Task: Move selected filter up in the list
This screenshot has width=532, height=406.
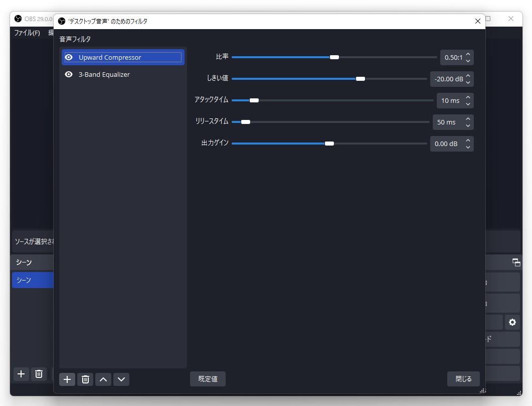Action: coord(103,379)
